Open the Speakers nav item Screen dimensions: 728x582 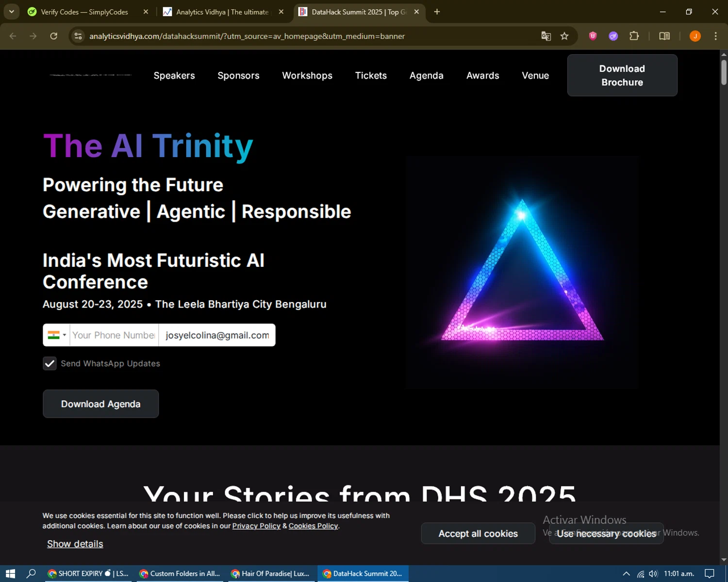174,76
